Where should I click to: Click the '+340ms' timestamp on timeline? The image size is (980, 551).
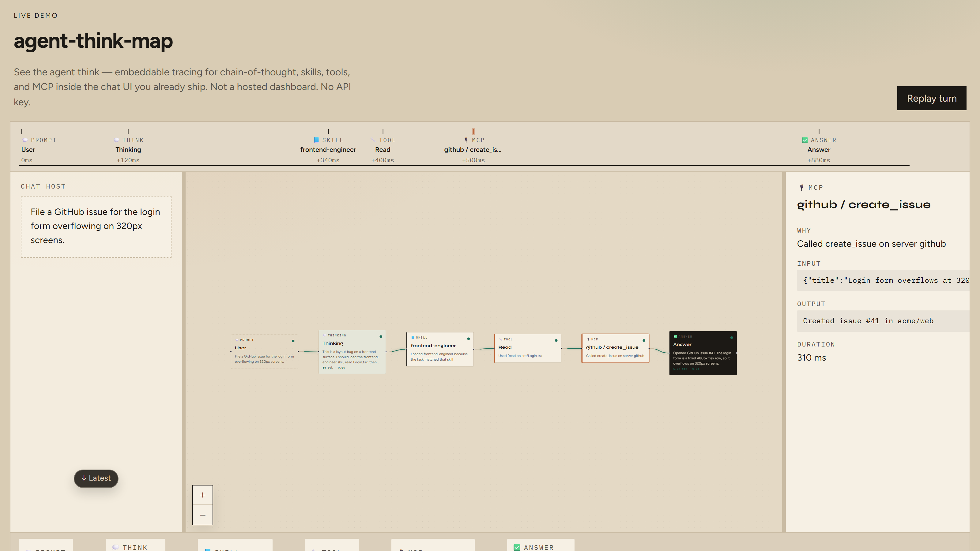328,160
